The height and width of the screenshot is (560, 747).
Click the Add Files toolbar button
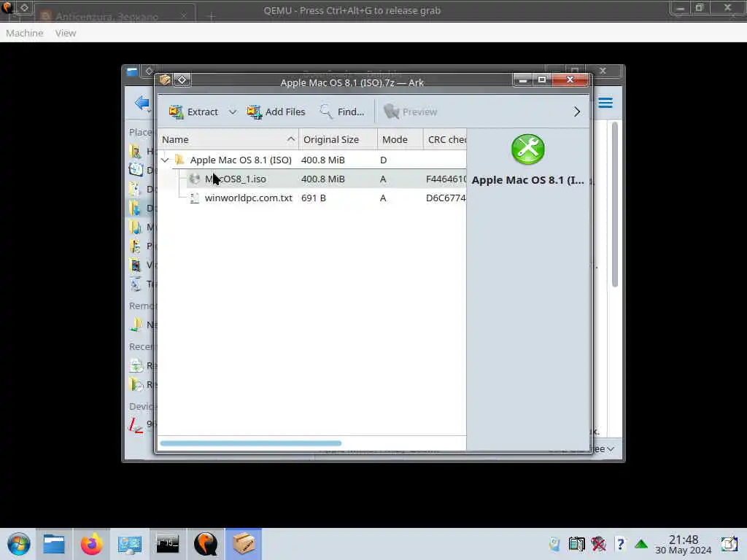click(x=276, y=112)
